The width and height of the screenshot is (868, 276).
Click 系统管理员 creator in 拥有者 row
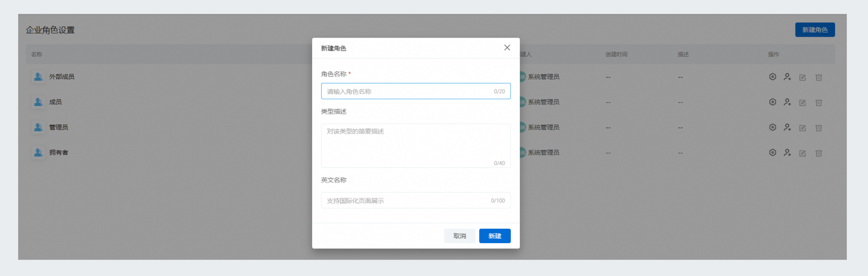tap(543, 153)
